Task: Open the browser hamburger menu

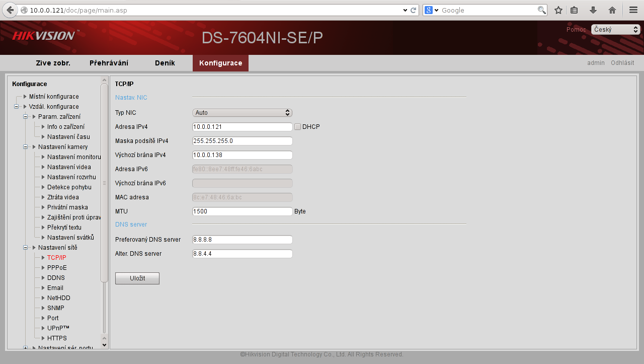Action: (x=633, y=10)
